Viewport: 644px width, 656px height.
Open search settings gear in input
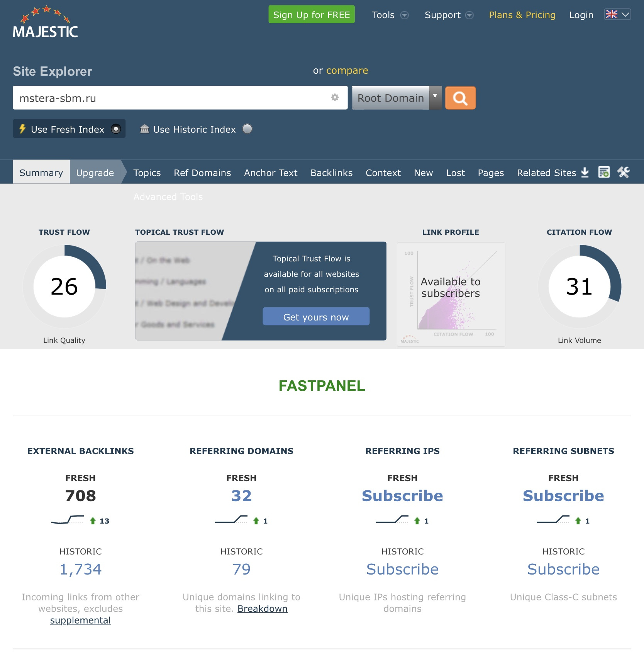click(x=335, y=98)
